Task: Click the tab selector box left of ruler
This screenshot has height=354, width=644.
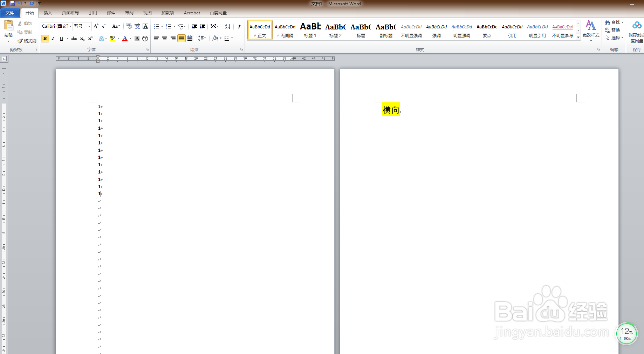Action: click(x=4, y=59)
